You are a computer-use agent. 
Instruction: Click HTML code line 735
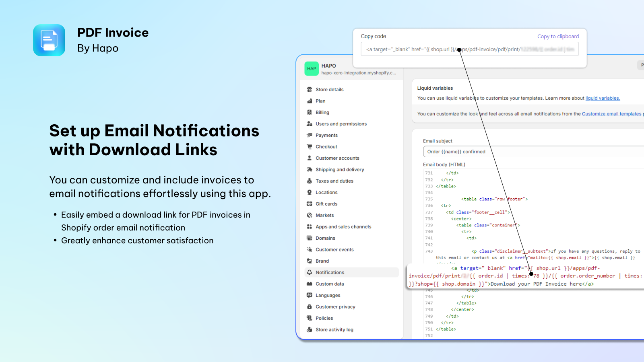(494, 199)
